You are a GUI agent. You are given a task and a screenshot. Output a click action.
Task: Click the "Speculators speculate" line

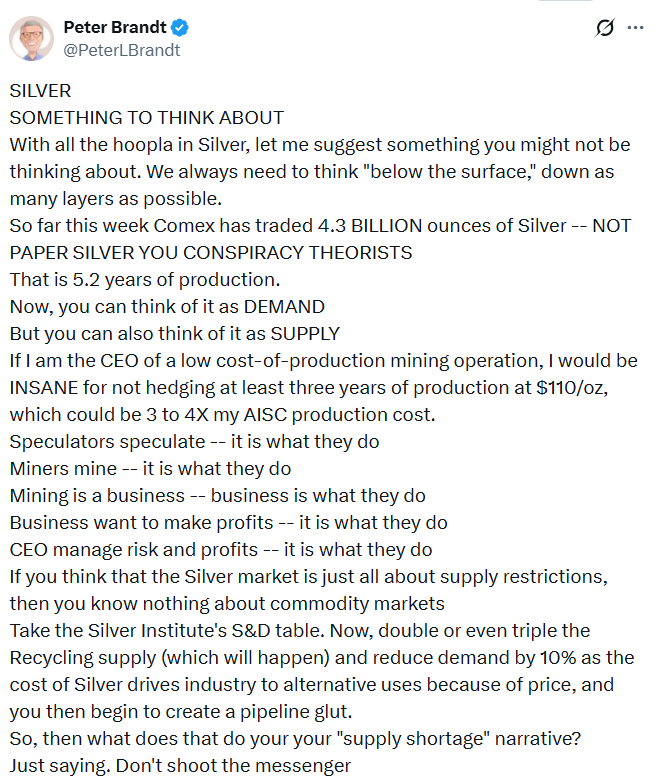194,441
